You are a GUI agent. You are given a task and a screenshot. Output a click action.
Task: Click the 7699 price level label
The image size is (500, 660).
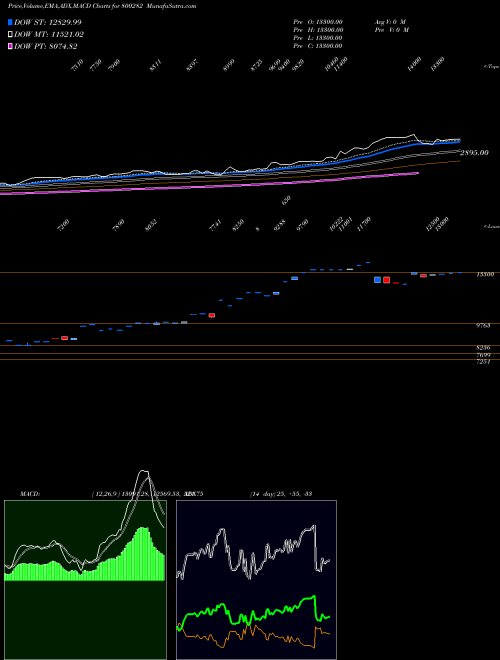point(483,355)
